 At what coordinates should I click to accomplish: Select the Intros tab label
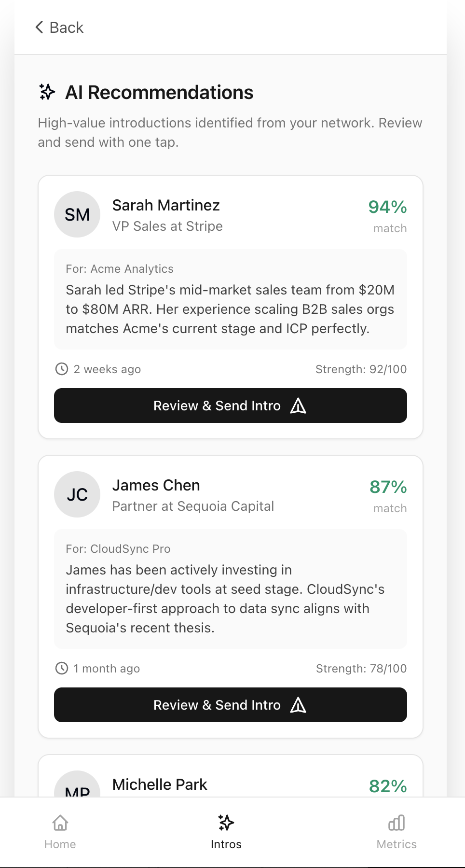tap(226, 844)
